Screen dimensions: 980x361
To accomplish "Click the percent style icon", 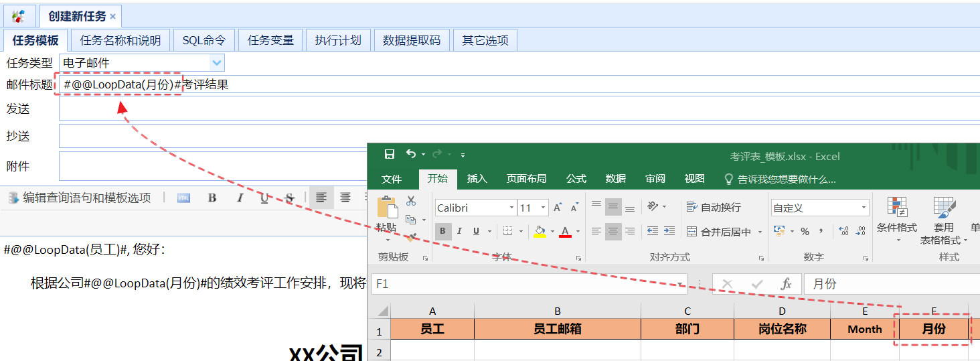I will click(x=805, y=232).
